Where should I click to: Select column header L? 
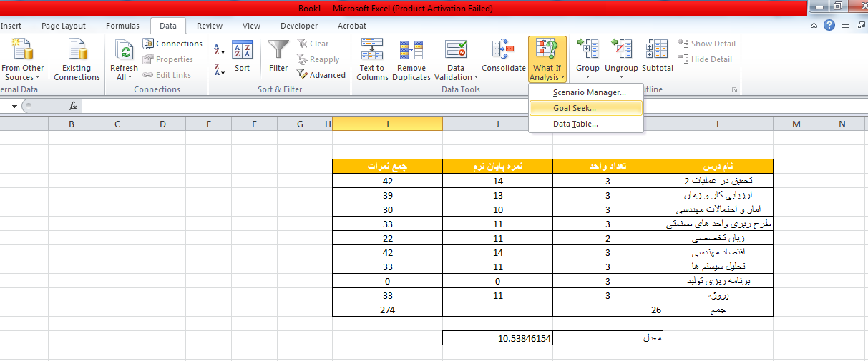(718, 124)
